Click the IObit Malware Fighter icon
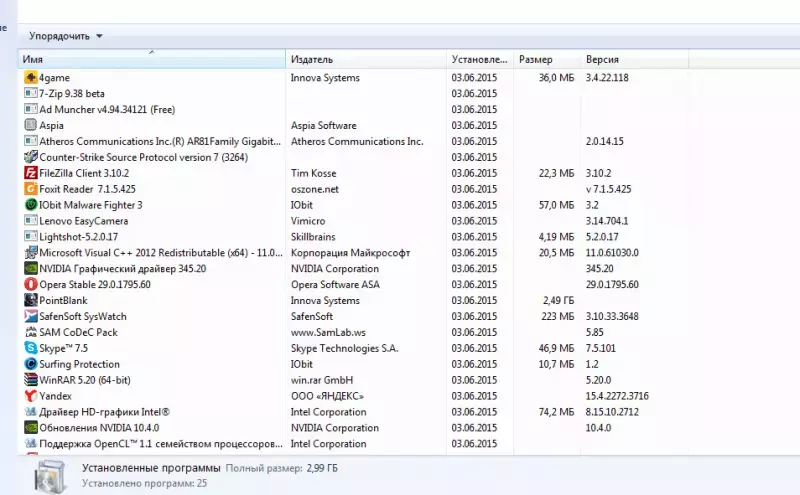800x495 pixels. click(x=31, y=205)
